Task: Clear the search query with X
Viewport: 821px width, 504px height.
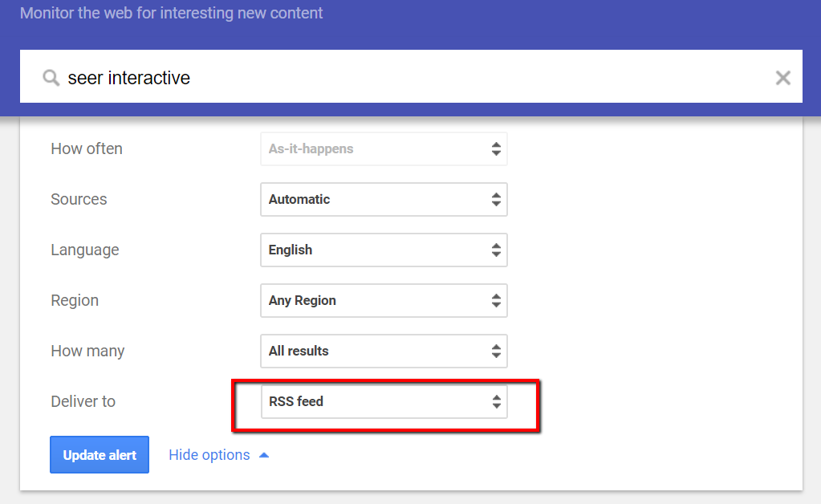Action: point(782,78)
